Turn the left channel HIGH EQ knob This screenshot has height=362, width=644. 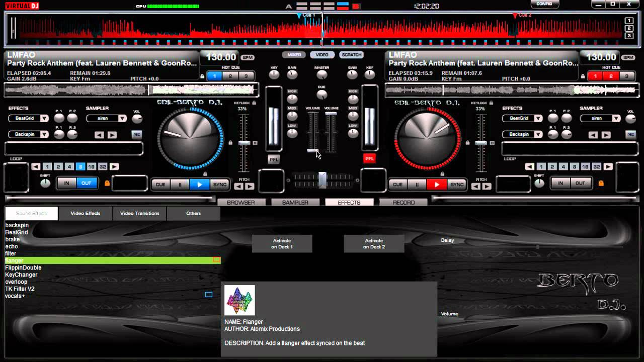point(292,99)
